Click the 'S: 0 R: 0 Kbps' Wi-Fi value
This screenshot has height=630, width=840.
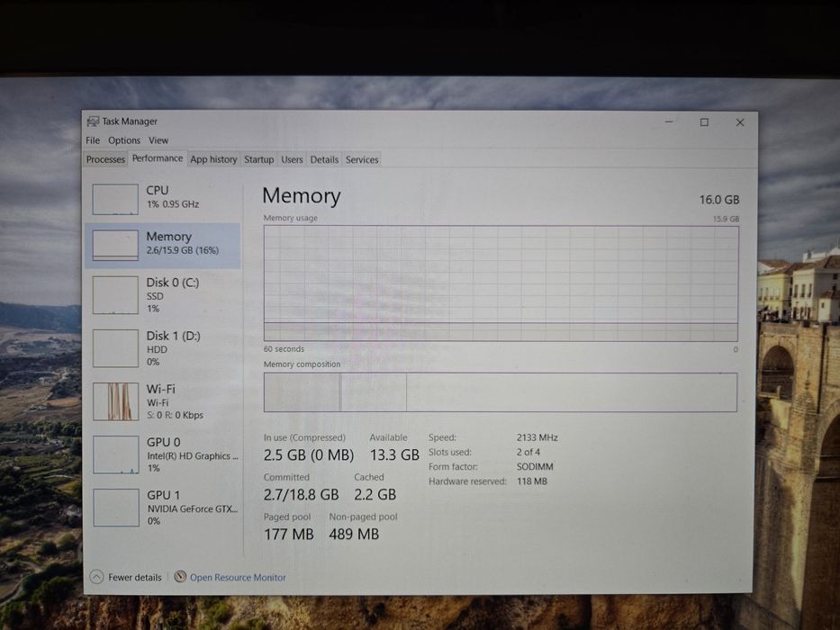tap(175, 415)
